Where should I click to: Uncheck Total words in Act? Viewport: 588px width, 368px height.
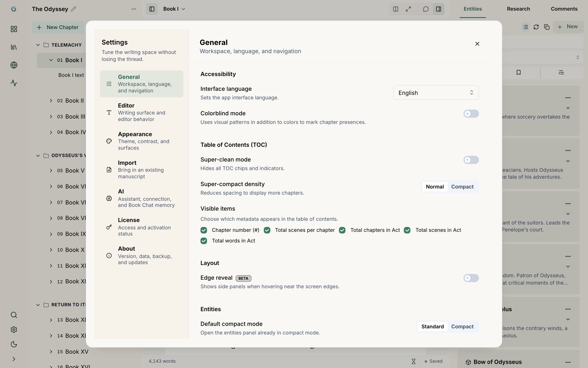click(x=204, y=241)
